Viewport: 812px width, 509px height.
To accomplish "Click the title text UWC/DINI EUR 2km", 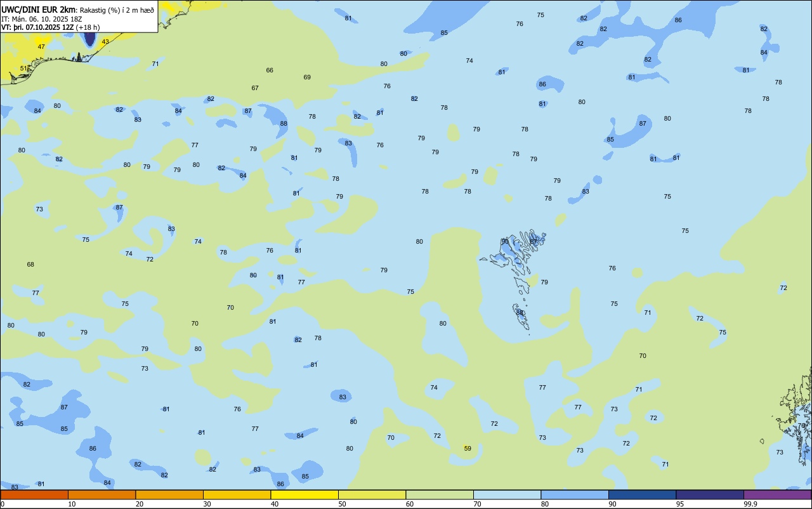I will 39,10.
